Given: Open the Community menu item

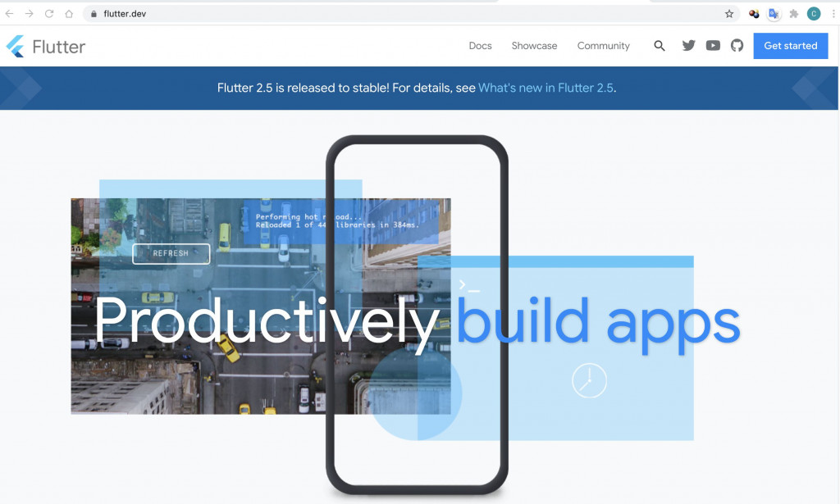Looking at the screenshot, I should 603,46.
